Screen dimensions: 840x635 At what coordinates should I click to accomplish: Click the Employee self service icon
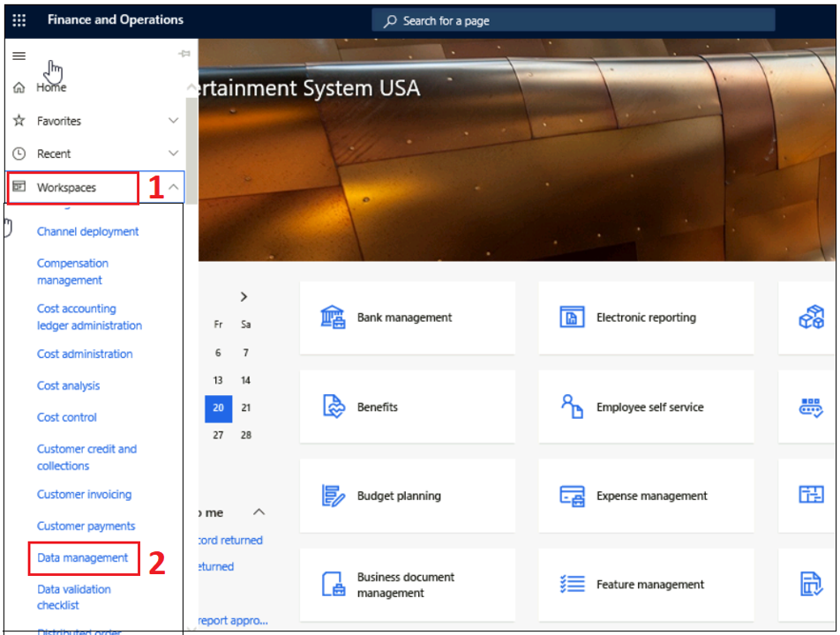(572, 407)
